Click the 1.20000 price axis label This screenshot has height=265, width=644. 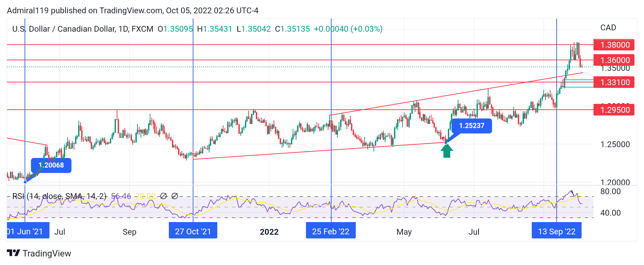click(x=615, y=182)
